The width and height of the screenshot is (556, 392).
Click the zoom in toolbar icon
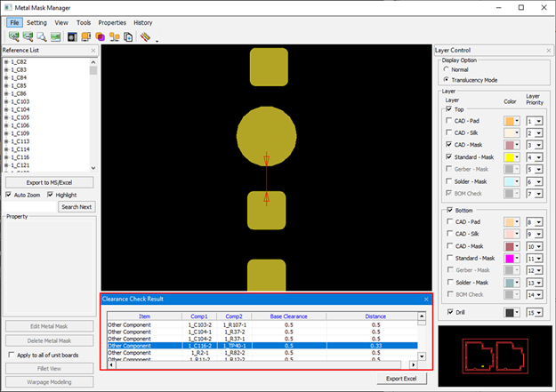point(13,36)
